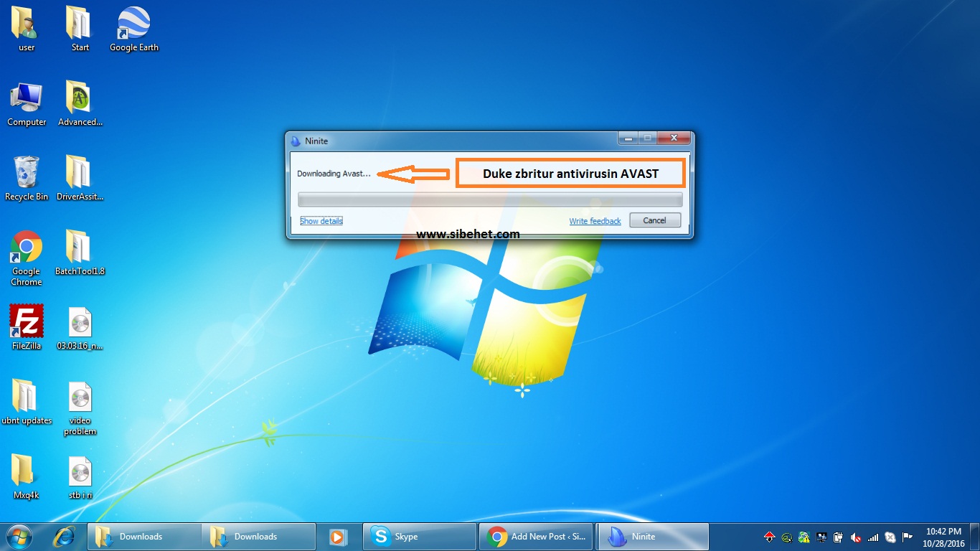This screenshot has width=980, height=551.
Task: Select the video problem file
Action: 80,408
